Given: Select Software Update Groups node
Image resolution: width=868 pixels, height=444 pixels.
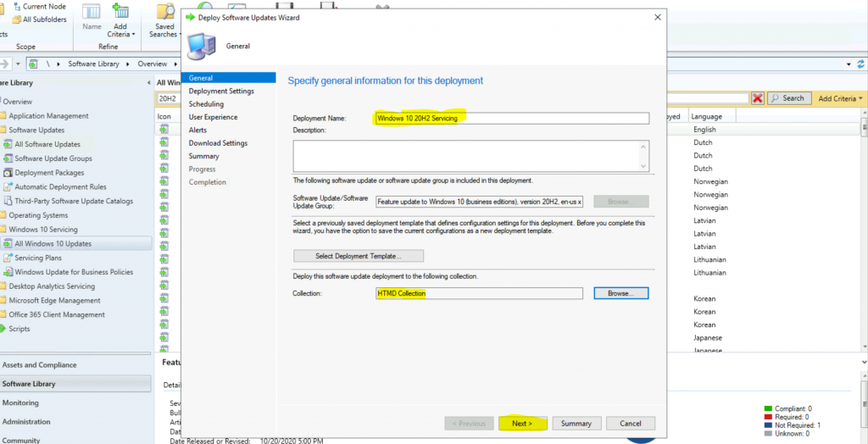Looking at the screenshot, I should click(53, 158).
